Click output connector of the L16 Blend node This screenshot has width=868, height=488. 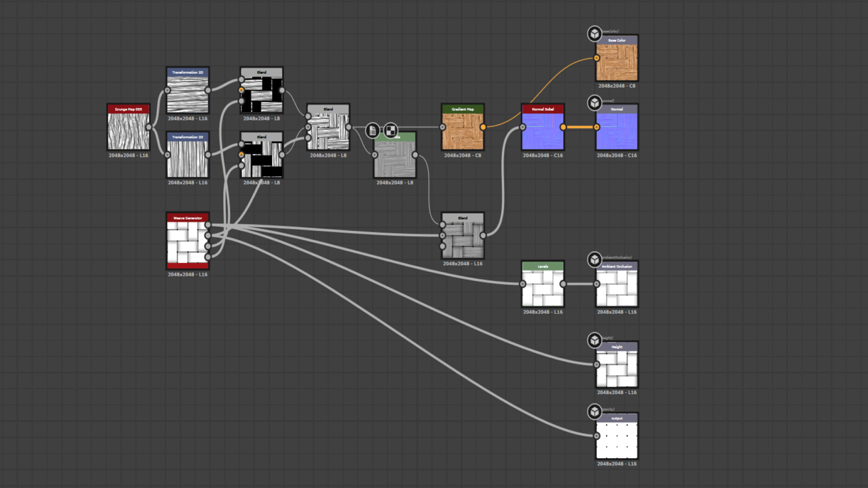point(483,235)
